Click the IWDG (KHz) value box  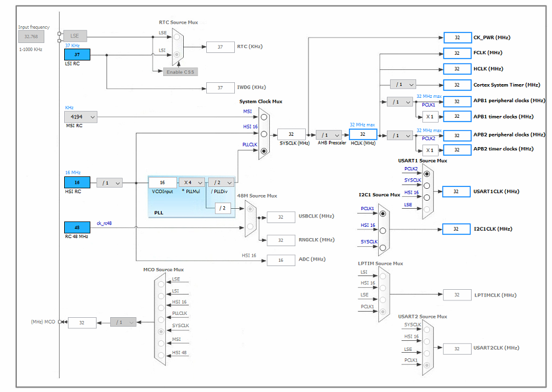[221, 88]
